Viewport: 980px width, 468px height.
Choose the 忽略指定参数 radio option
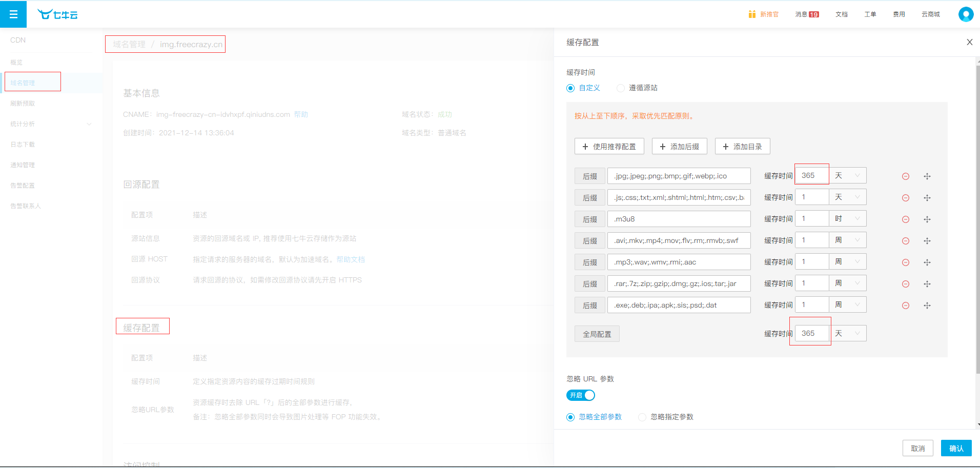tap(642, 417)
